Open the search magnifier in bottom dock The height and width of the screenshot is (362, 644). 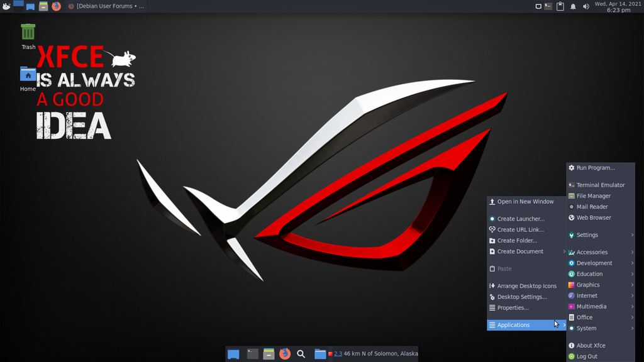point(301,354)
